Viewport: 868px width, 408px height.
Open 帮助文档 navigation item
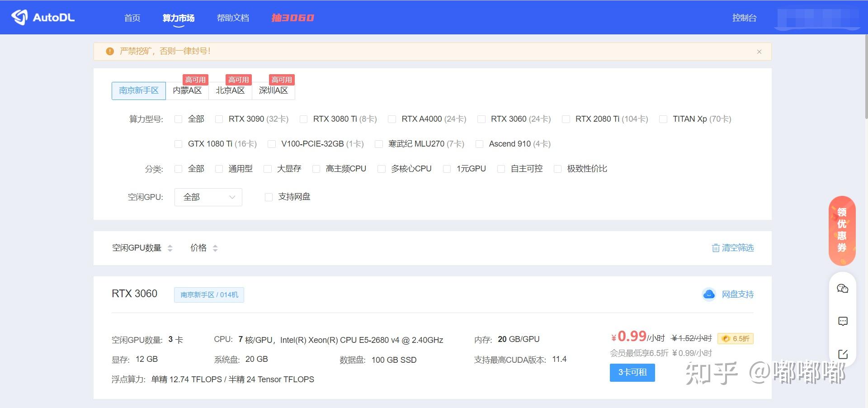point(233,18)
